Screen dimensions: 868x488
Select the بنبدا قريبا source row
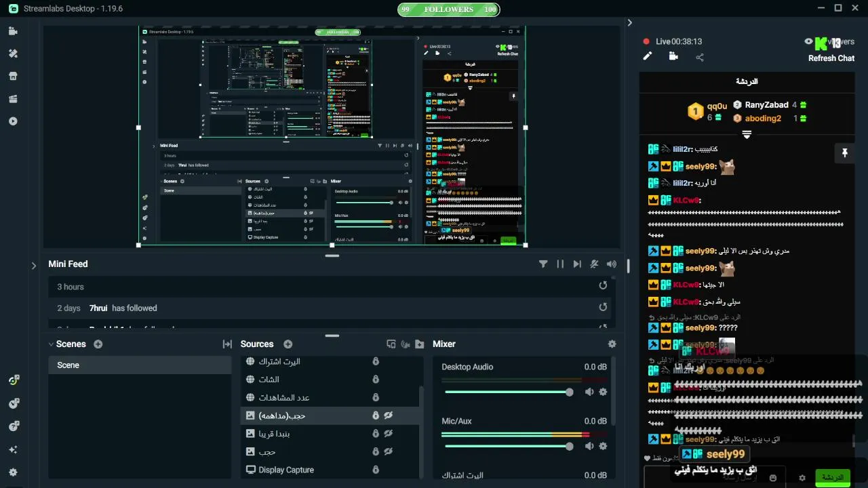click(330, 434)
